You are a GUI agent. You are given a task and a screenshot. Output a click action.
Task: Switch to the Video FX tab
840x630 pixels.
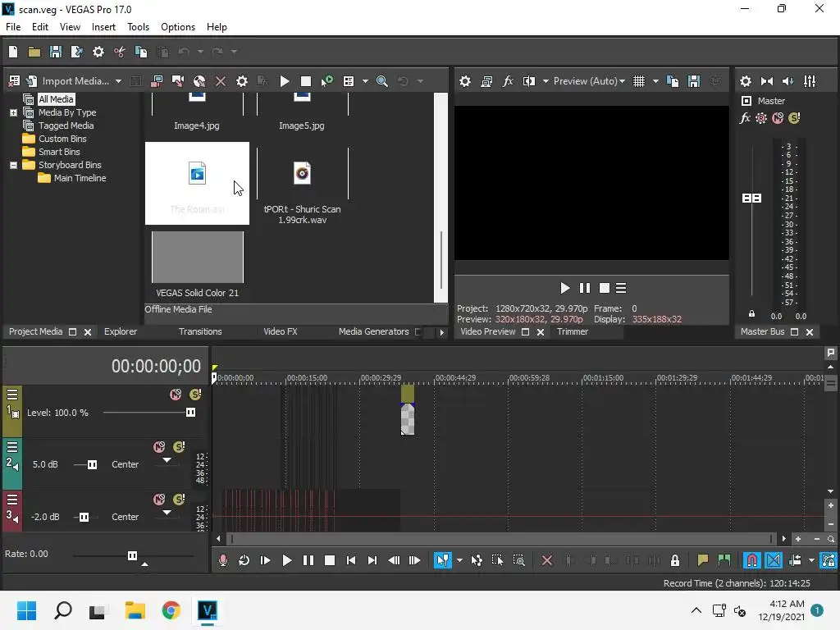[281, 331]
